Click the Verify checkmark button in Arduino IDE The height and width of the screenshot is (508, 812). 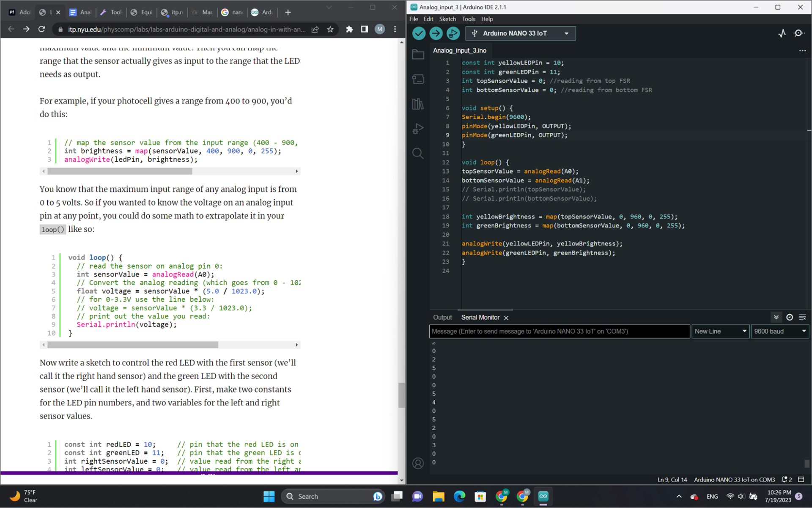(x=419, y=33)
